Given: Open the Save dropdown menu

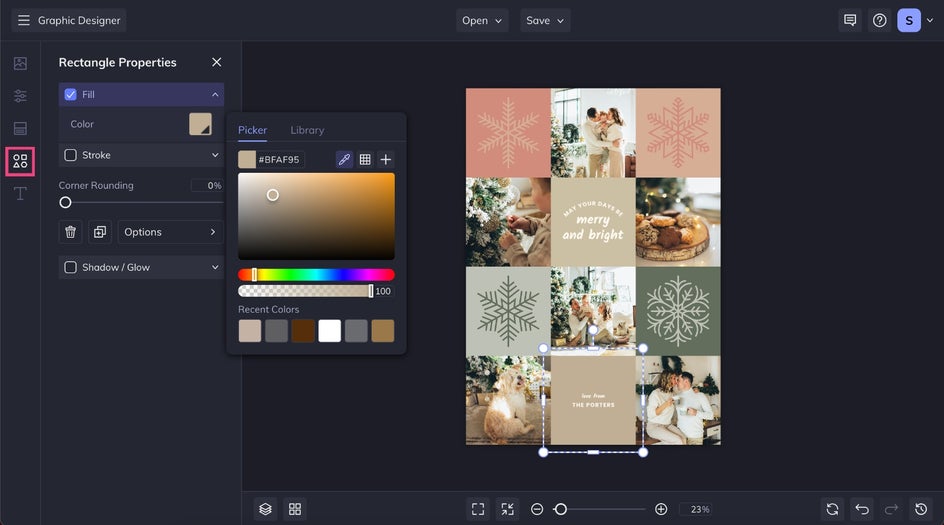Looking at the screenshot, I should 545,20.
